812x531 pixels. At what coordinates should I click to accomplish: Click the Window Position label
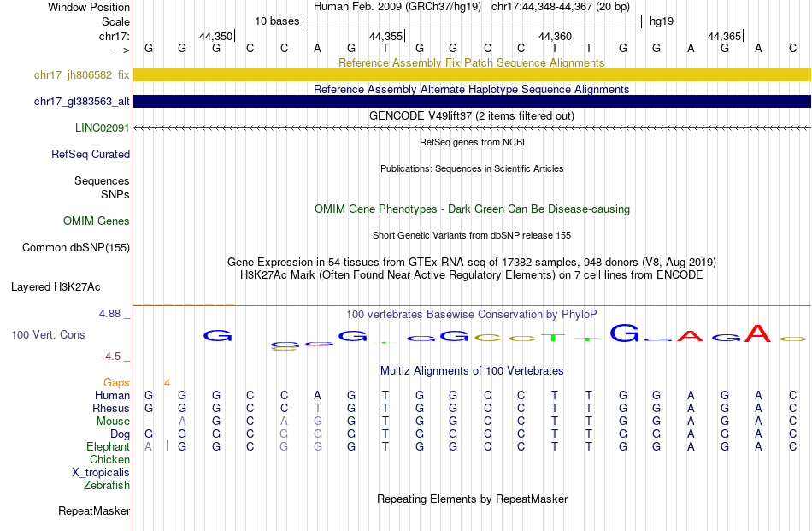point(89,7)
